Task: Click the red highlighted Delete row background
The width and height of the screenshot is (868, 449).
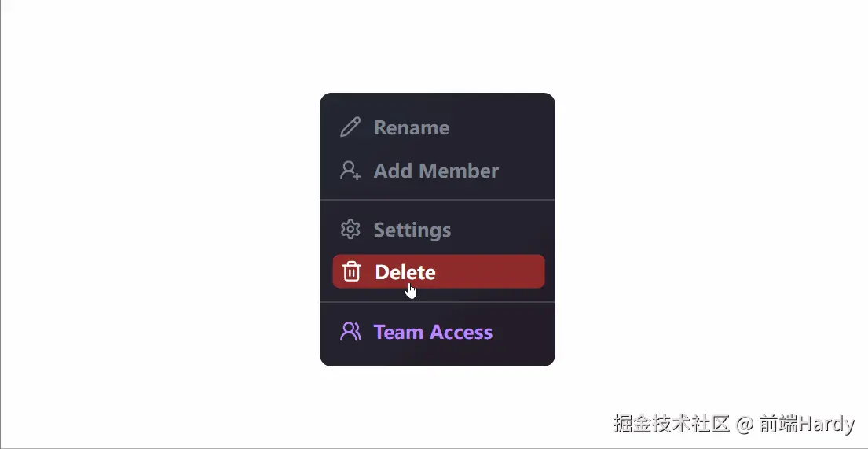Action: coord(438,271)
